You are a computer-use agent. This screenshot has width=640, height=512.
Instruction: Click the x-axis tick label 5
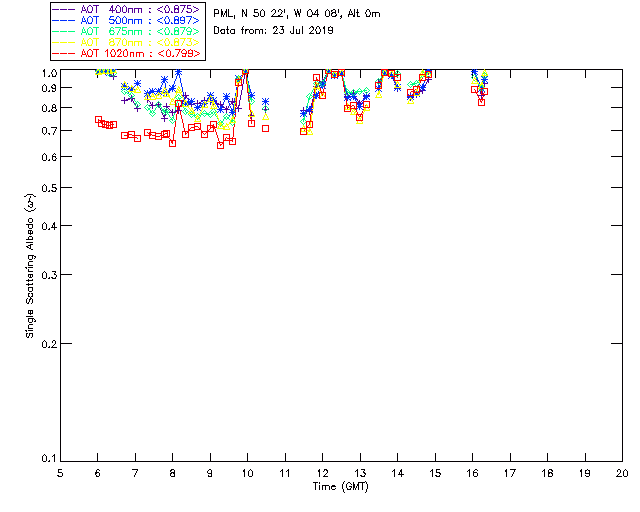[x=60, y=473]
